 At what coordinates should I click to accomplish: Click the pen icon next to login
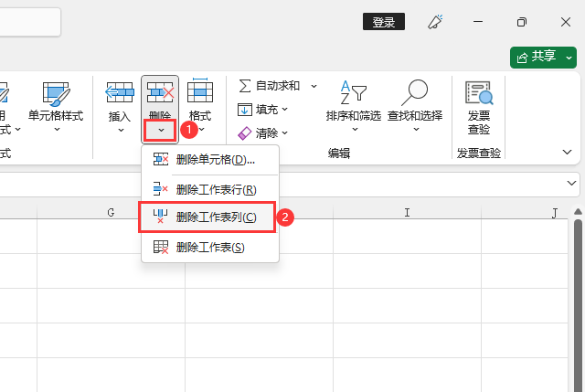coord(436,22)
